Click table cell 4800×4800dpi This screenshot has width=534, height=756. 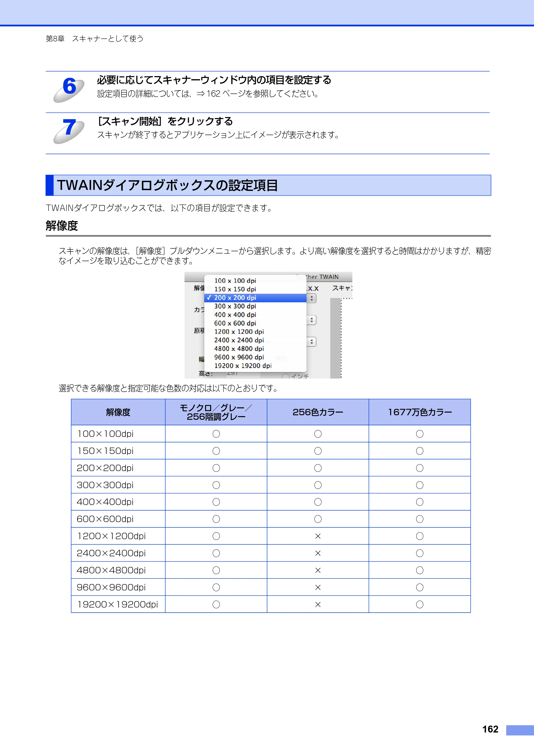[x=118, y=570]
